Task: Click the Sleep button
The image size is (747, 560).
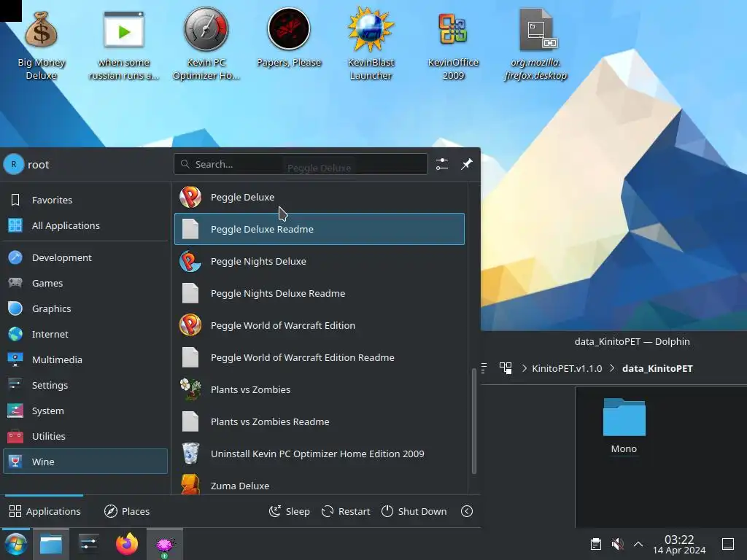Action: point(289,511)
